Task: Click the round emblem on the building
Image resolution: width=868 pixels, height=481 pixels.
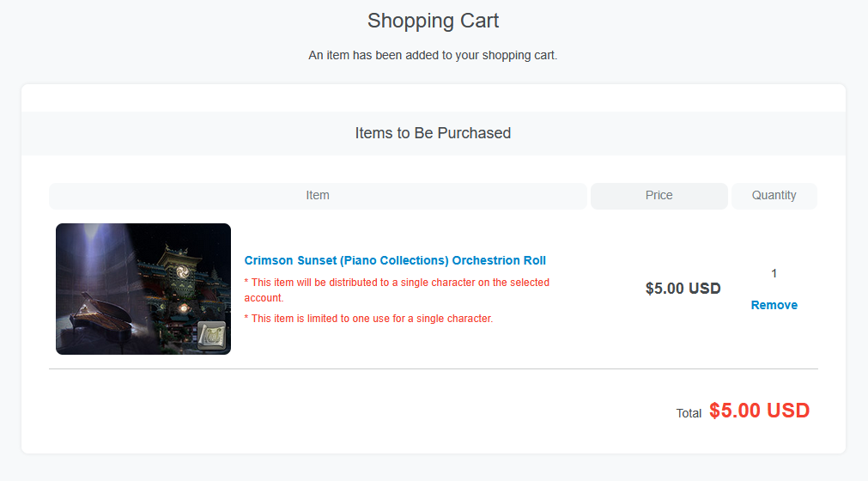Action: pyautogui.click(x=181, y=269)
